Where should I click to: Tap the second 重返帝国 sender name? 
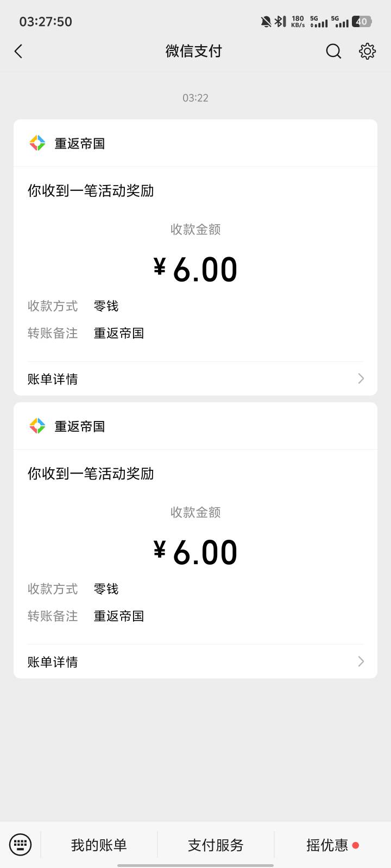coord(79,426)
